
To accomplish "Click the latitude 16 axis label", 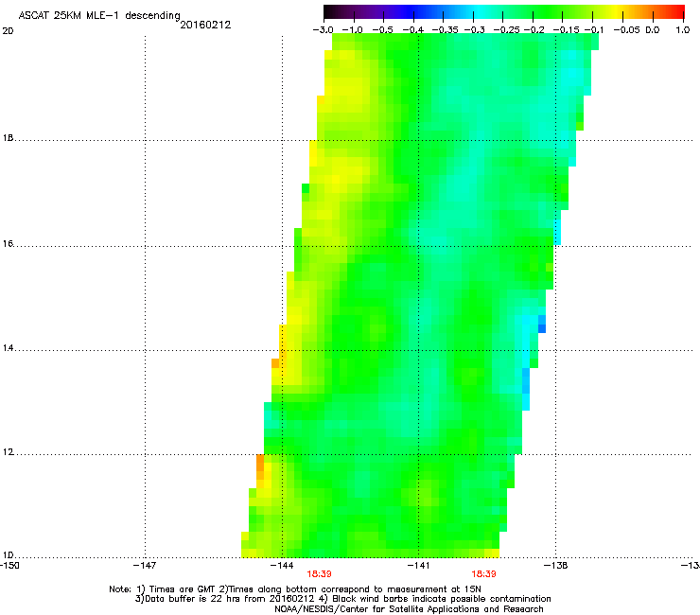I will (x=8, y=244).
